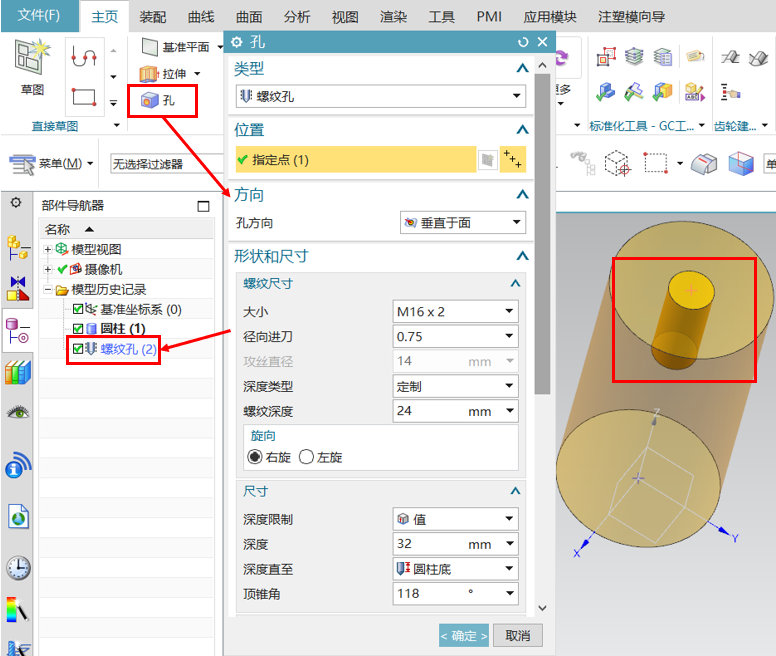Image resolution: width=776 pixels, height=656 pixels.
Task: Toggle the 圆柱 (1) checkbox
Action: pyautogui.click(x=78, y=328)
